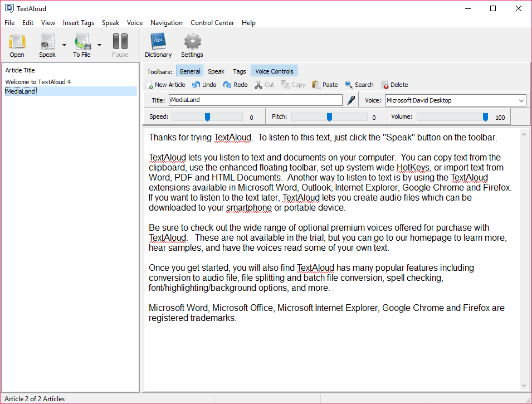Click the Title input field

point(256,100)
